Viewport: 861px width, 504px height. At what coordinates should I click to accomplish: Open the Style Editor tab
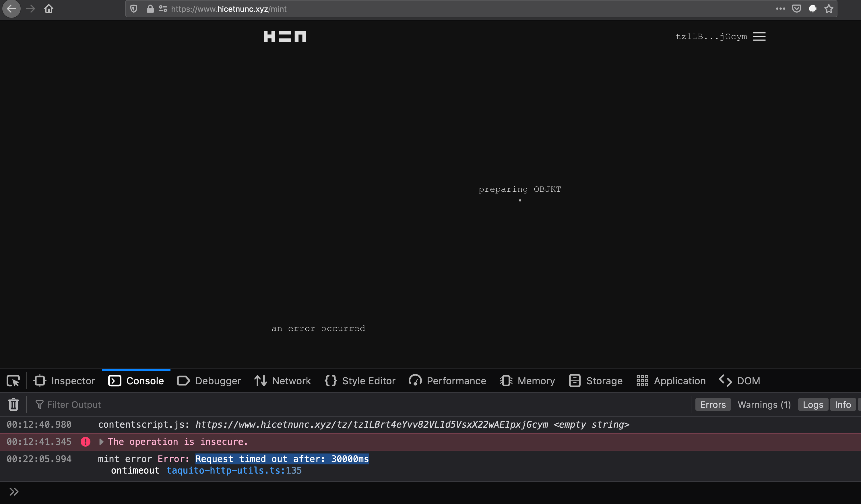360,381
